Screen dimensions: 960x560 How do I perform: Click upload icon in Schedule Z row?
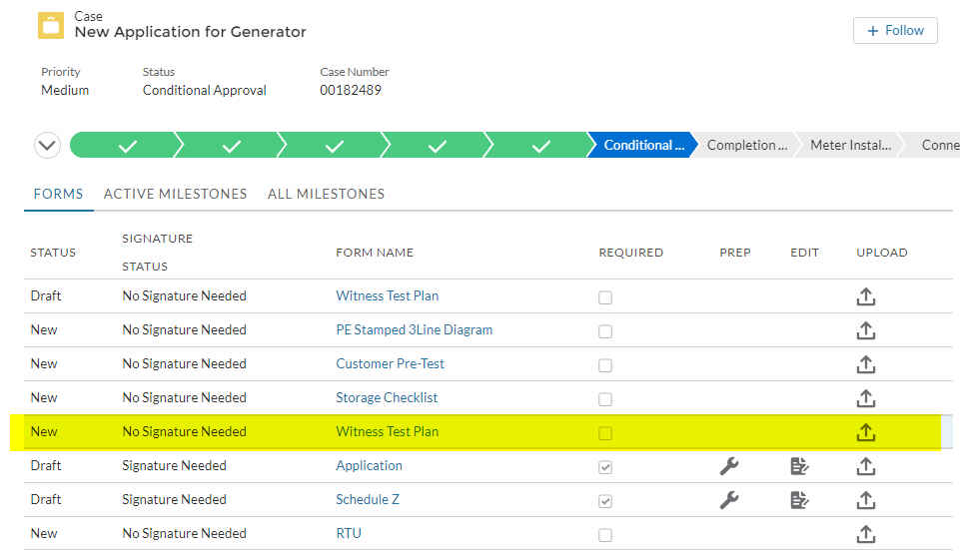(x=866, y=500)
